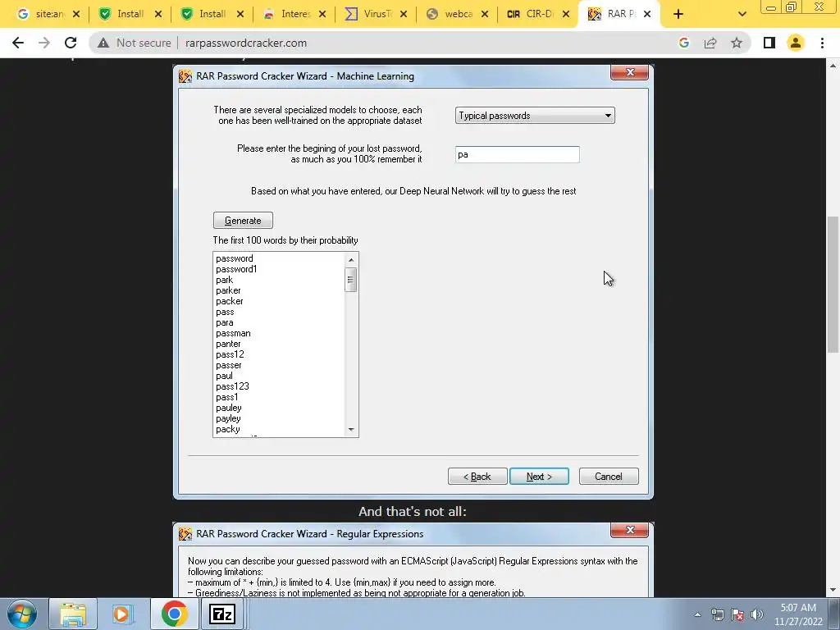
Task: Close the Machine Learning wizard window
Action: click(629, 73)
